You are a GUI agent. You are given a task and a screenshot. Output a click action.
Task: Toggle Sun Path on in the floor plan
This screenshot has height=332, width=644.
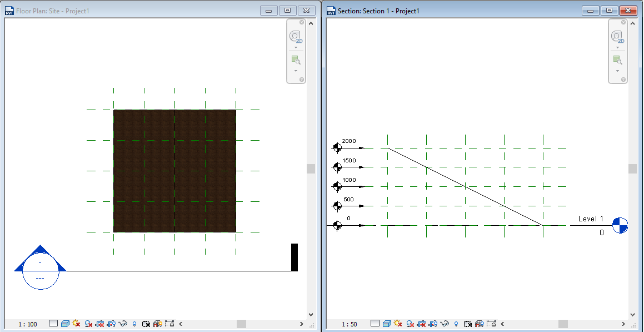coord(75,323)
